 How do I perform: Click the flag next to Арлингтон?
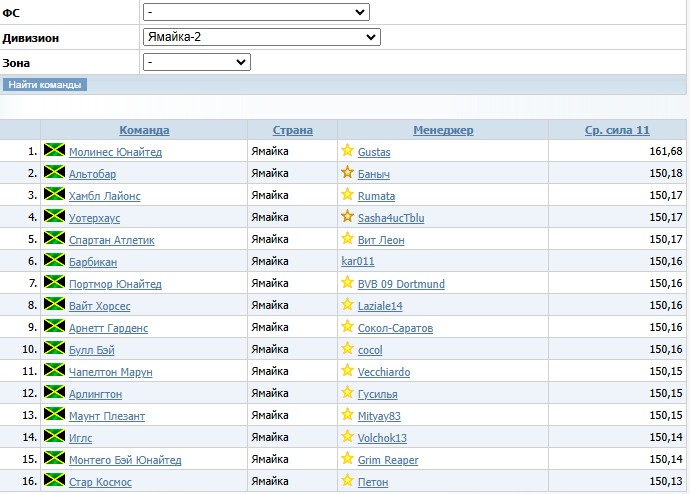pyautogui.click(x=54, y=392)
